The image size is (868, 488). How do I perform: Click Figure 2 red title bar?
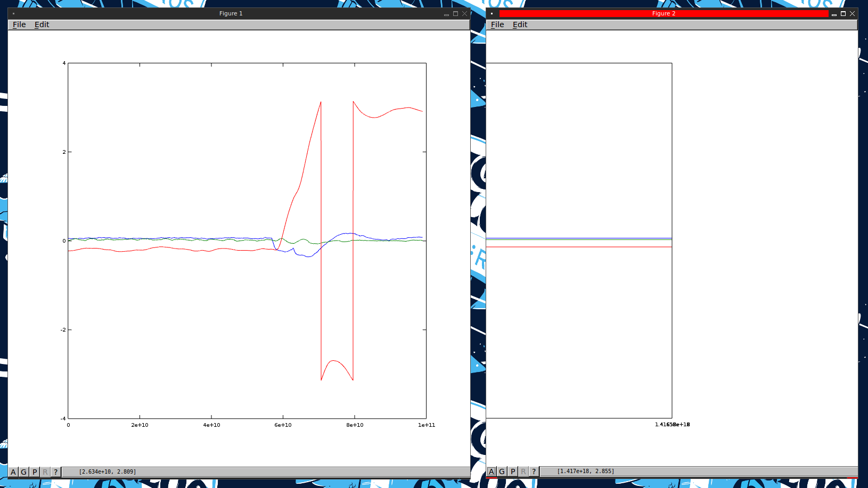coord(664,13)
